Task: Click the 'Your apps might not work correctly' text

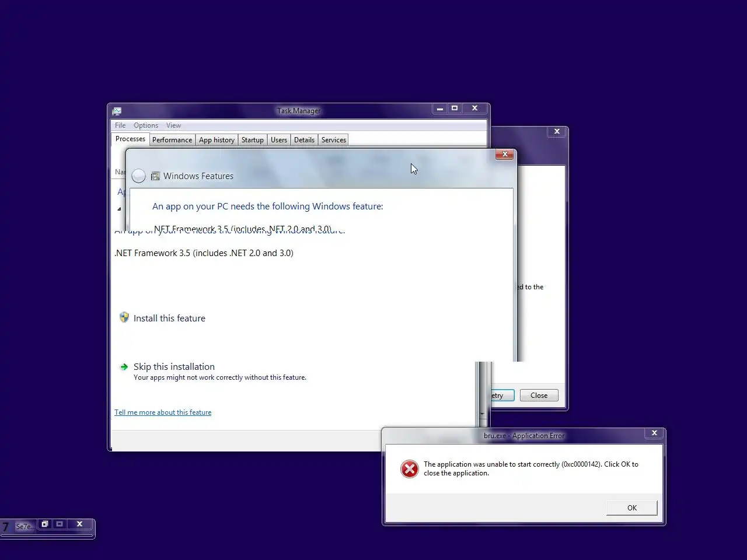Action: [x=220, y=377]
